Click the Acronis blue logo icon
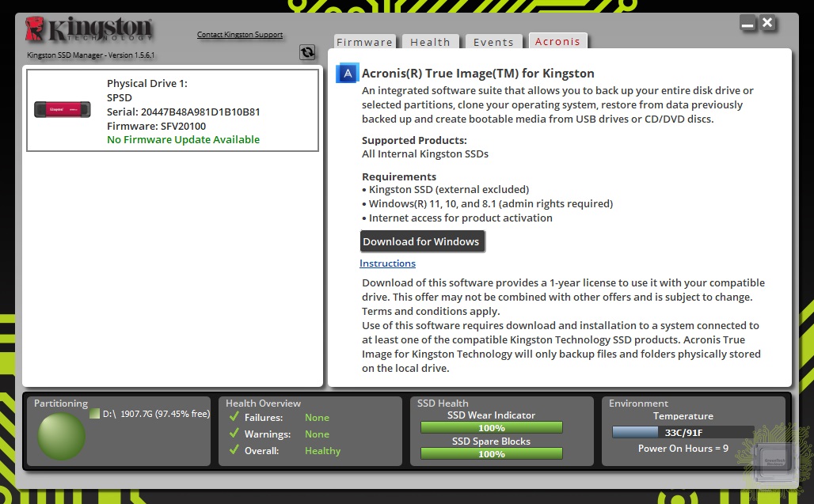This screenshot has height=504, width=814. pyautogui.click(x=347, y=74)
